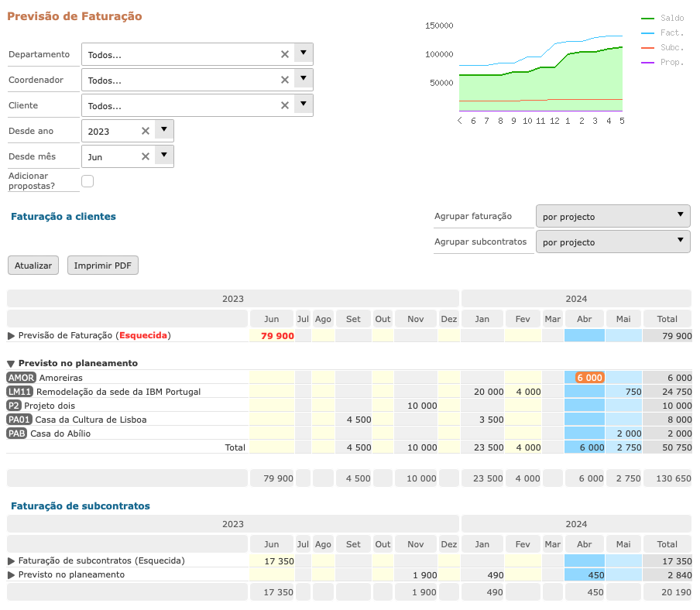
Task: Open the Agrupar faturação dropdown
Action: (612, 216)
